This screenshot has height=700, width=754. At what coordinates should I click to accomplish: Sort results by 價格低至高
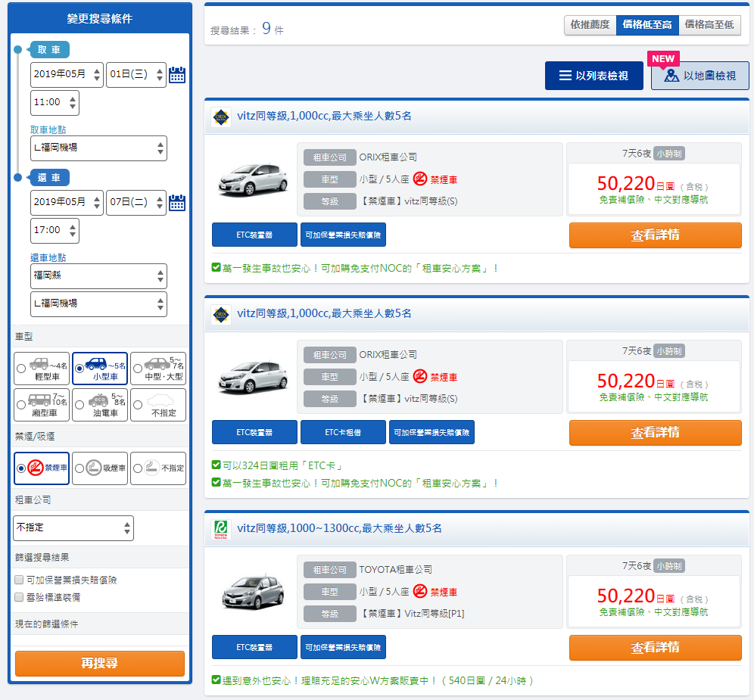coord(647,25)
